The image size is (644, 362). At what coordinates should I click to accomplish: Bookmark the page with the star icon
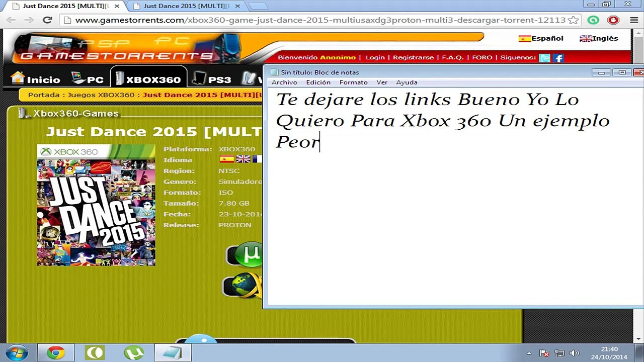point(573,20)
